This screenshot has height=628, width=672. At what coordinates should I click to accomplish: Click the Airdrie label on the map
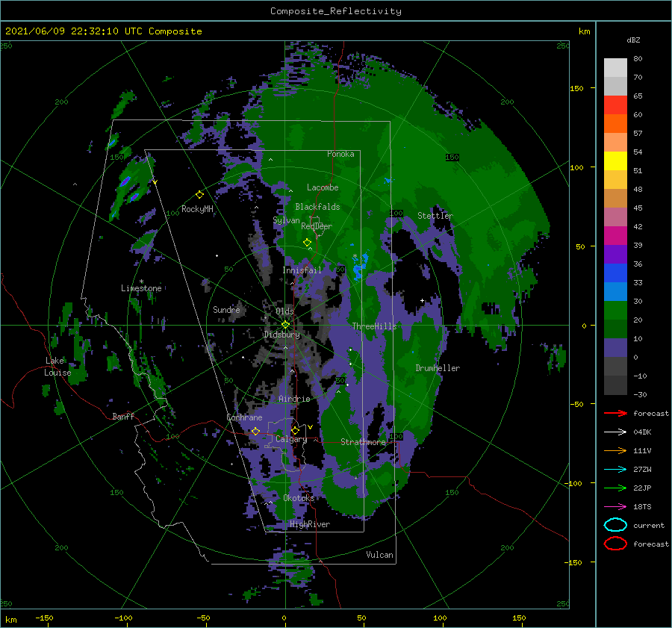(x=294, y=399)
